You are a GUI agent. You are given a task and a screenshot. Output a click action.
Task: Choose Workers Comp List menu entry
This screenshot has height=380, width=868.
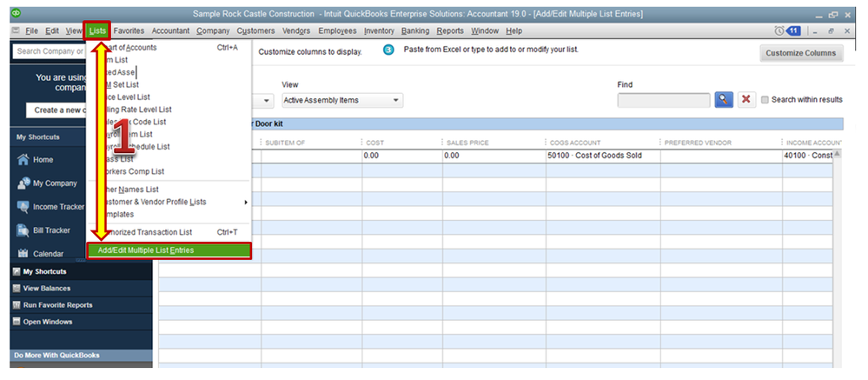tap(169, 171)
